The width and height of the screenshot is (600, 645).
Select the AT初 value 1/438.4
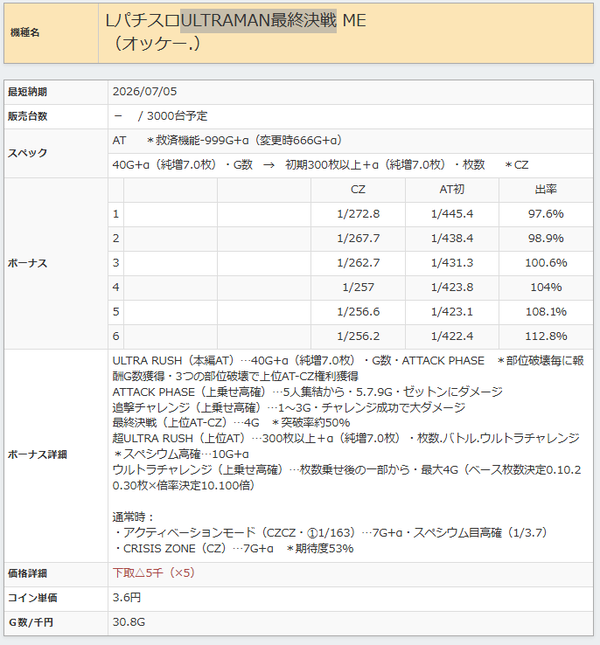[452, 238]
